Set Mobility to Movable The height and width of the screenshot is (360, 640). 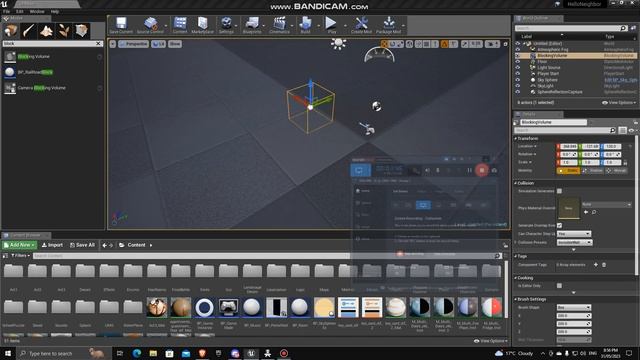[617, 171]
